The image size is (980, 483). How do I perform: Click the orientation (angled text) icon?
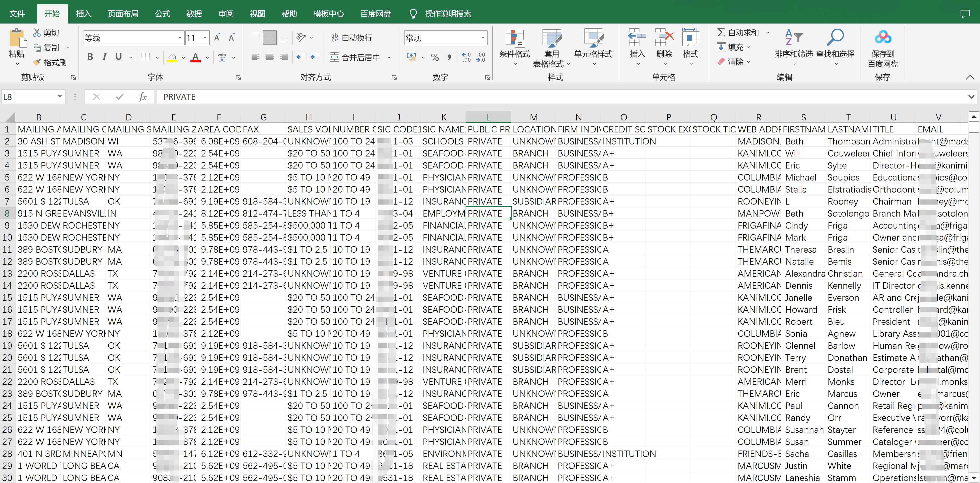point(301,37)
